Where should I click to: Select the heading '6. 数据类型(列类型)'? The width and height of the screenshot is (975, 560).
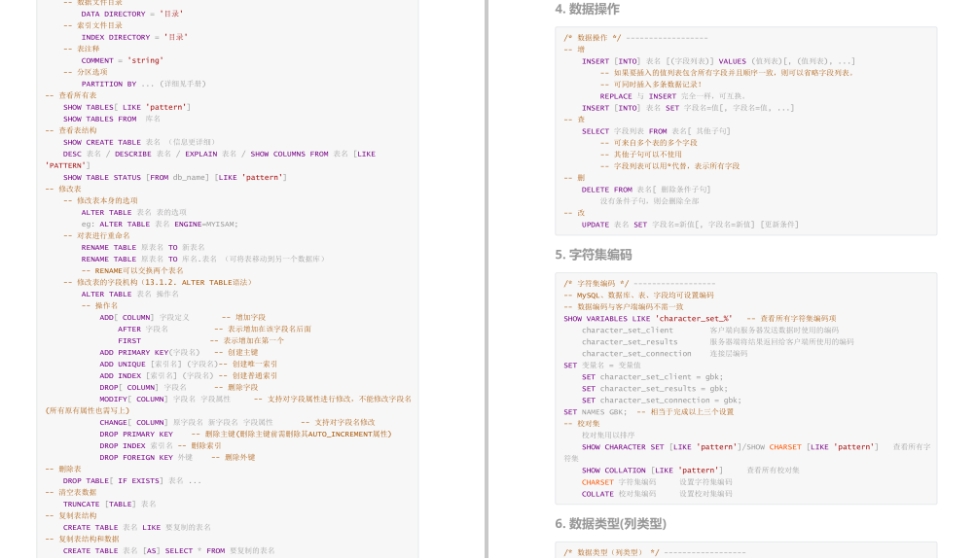coord(611,524)
